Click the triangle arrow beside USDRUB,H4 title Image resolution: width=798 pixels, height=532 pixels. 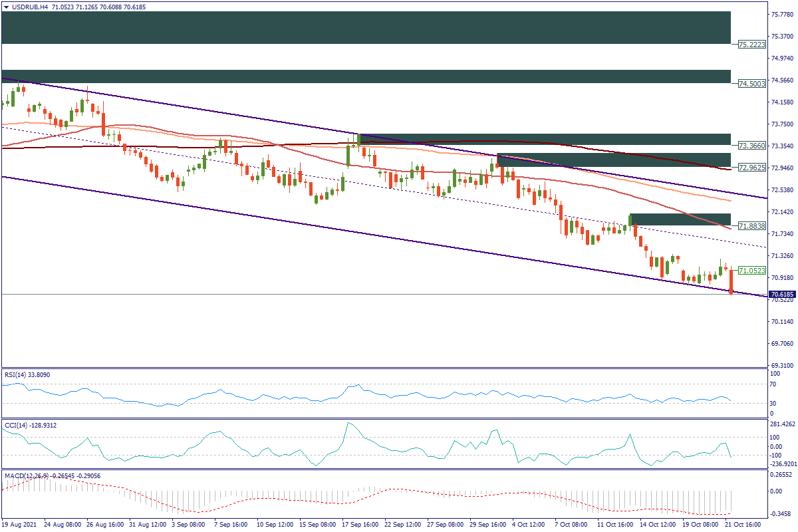tap(7, 7)
